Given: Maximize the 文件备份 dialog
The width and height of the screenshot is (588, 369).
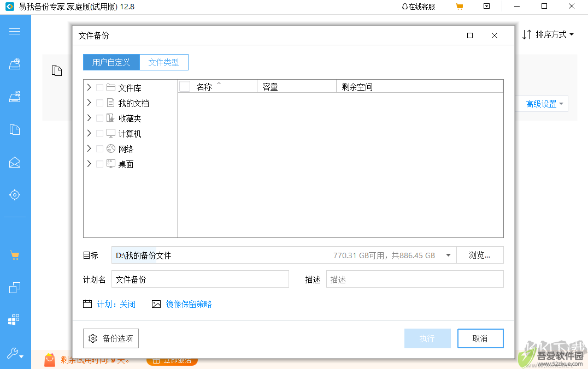Looking at the screenshot, I should click(x=470, y=35).
